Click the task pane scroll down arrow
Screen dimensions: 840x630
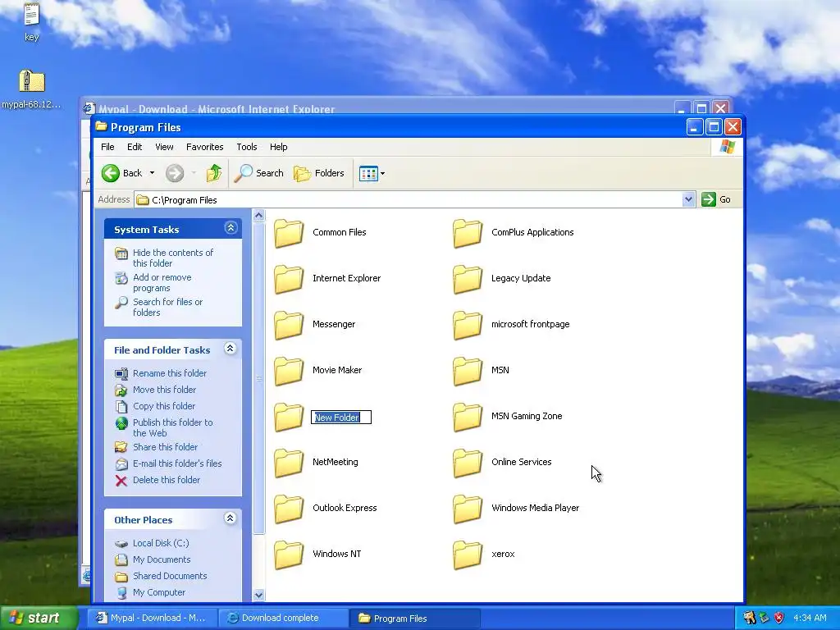pos(258,595)
